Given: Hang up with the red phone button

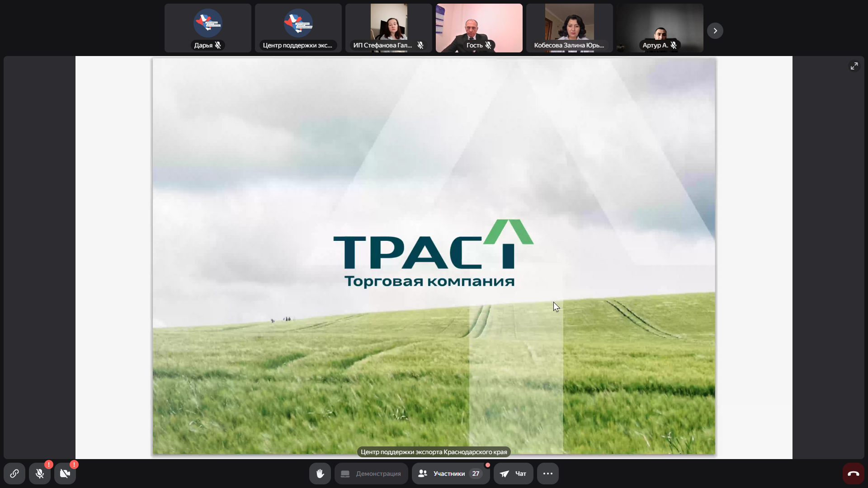Looking at the screenshot, I should click(853, 474).
